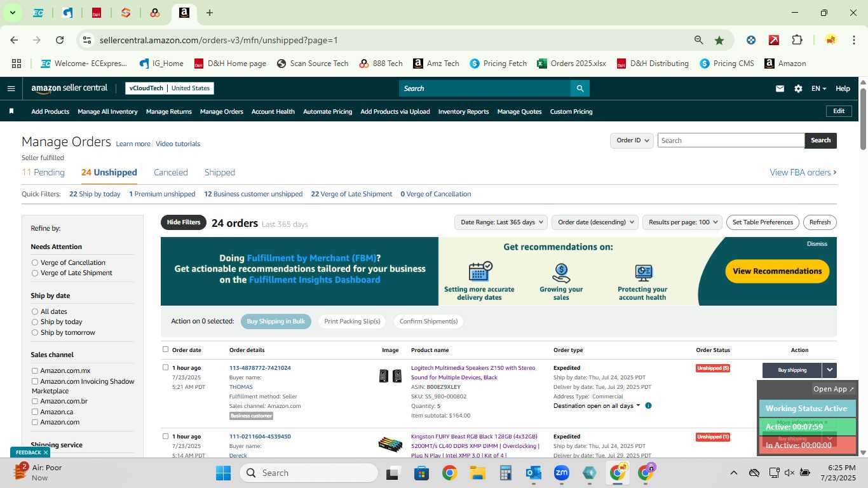Switch to the Shipped orders tab
The height and width of the screenshot is (488, 868).
220,172
